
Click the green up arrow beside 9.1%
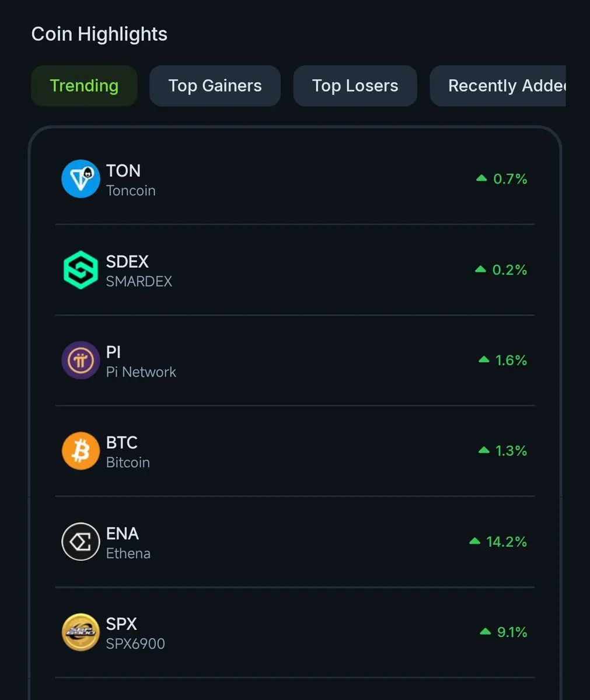click(485, 632)
